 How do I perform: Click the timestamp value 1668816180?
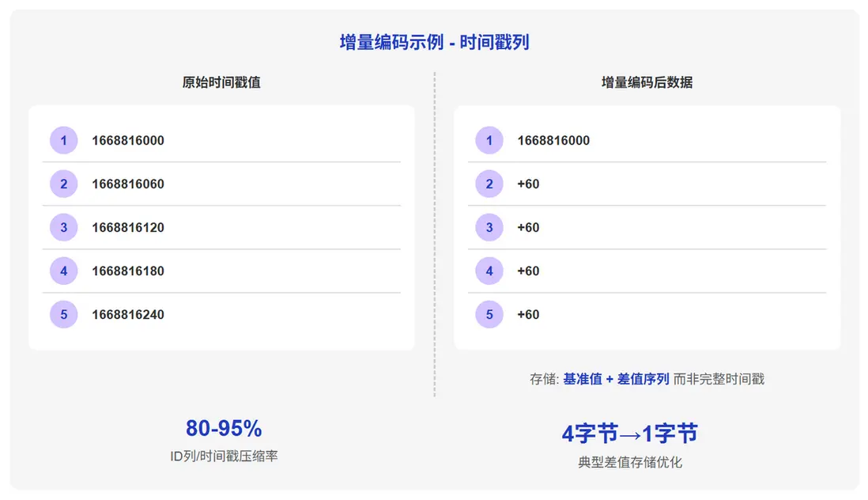click(x=128, y=271)
